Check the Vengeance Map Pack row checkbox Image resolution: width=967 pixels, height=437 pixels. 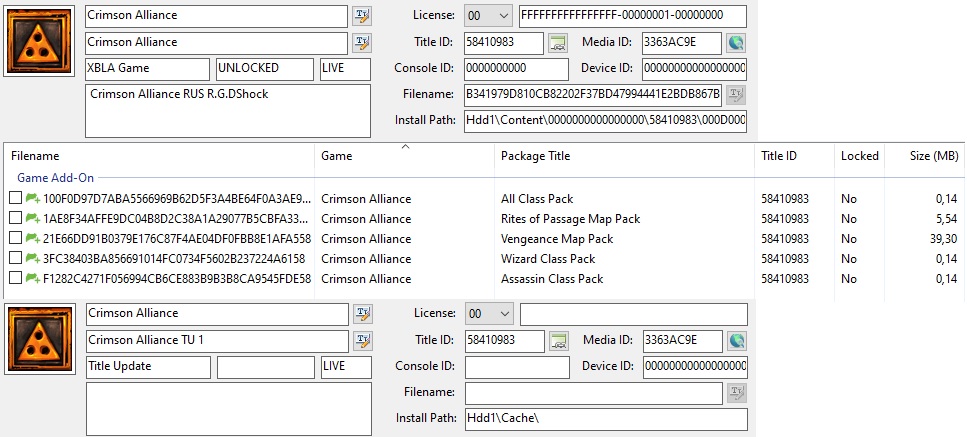[15, 239]
